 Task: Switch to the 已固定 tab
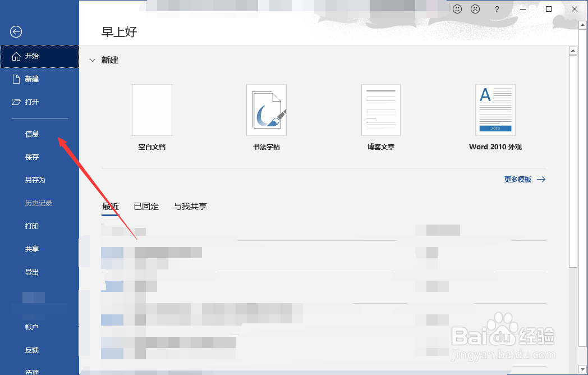coord(146,207)
